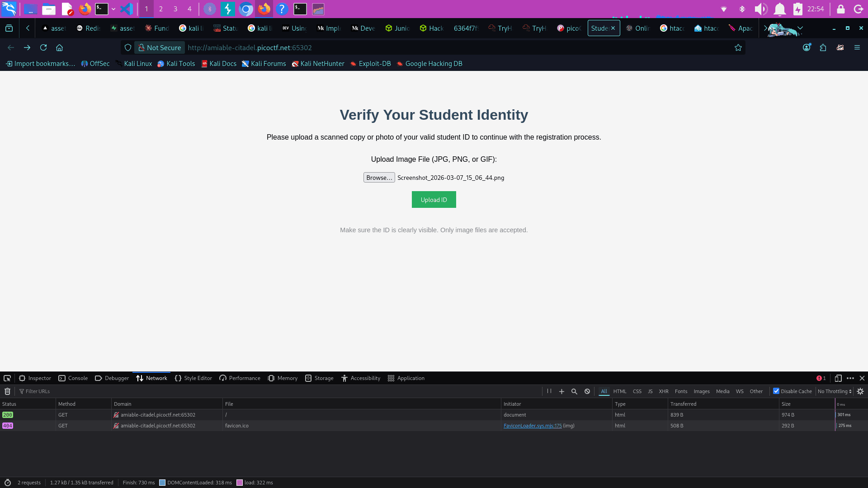This screenshot has width=868, height=488.
Task: Click the volume speaker icon
Action: click(761, 9)
